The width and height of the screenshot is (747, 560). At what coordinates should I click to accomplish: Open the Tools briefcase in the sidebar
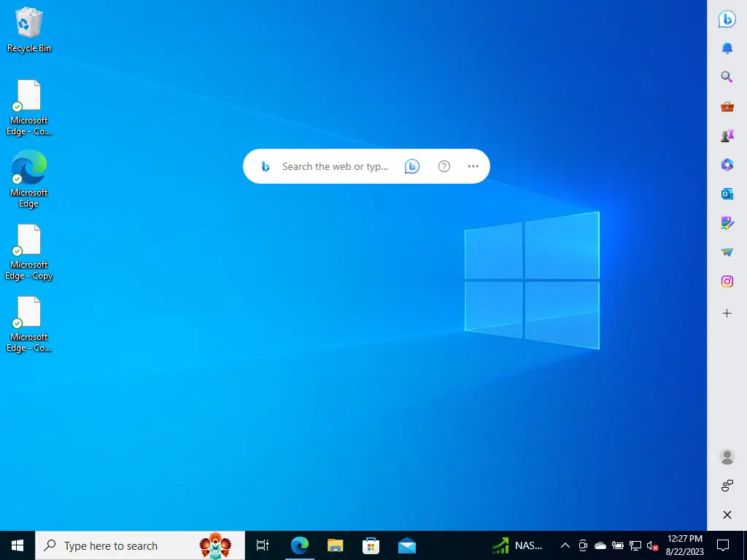tap(727, 106)
